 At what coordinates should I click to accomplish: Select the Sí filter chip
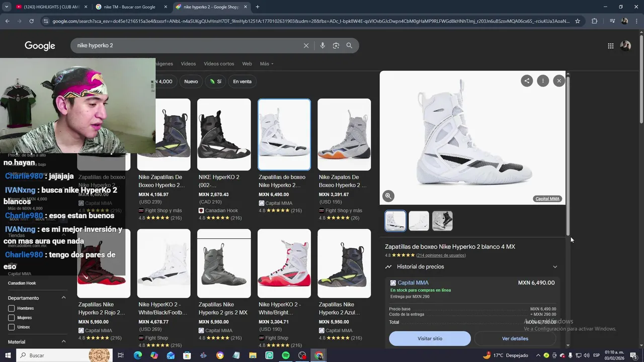pyautogui.click(x=215, y=81)
